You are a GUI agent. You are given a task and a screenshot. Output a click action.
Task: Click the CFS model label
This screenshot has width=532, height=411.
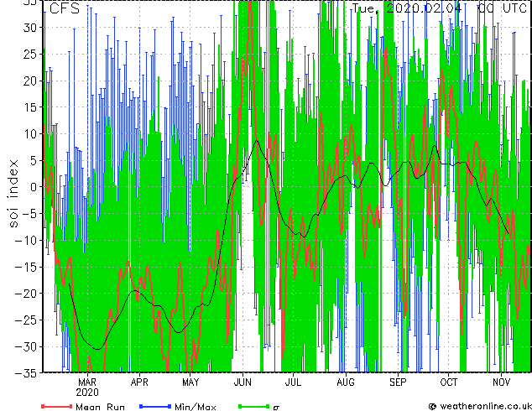pyautogui.click(x=65, y=8)
